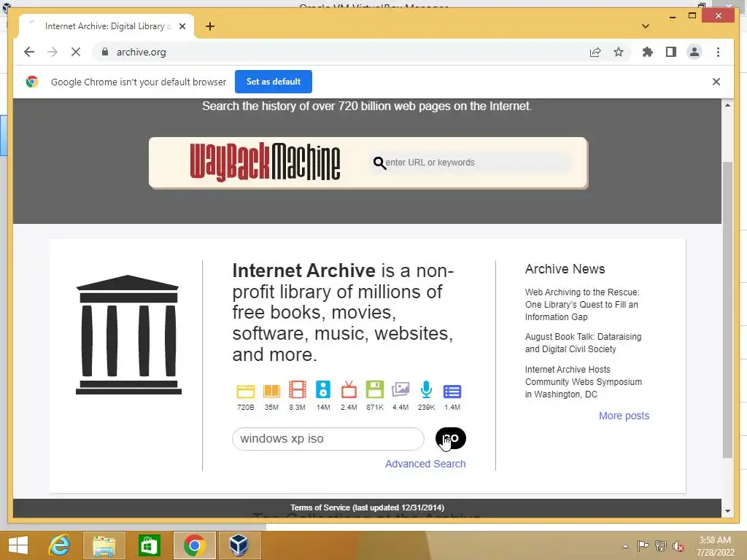Click the Wayback Machine logo
747x560 pixels.
(x=265, y=163)
